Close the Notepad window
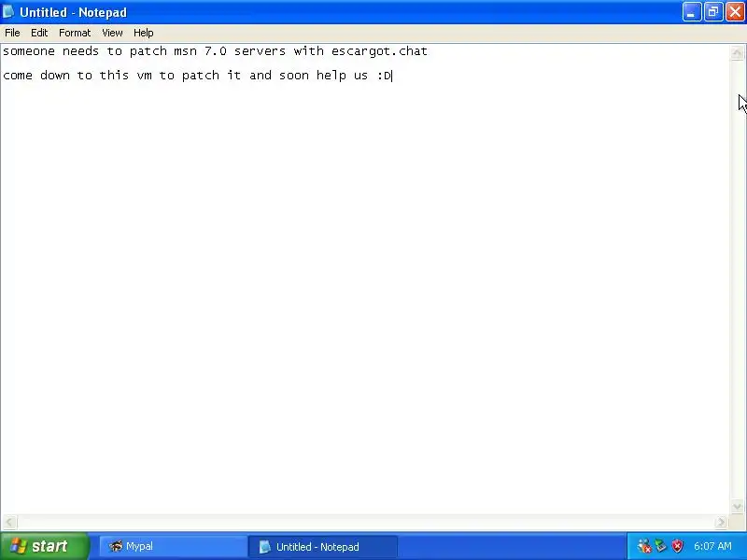This screenshot has height=560, width=747. point(735,12)
